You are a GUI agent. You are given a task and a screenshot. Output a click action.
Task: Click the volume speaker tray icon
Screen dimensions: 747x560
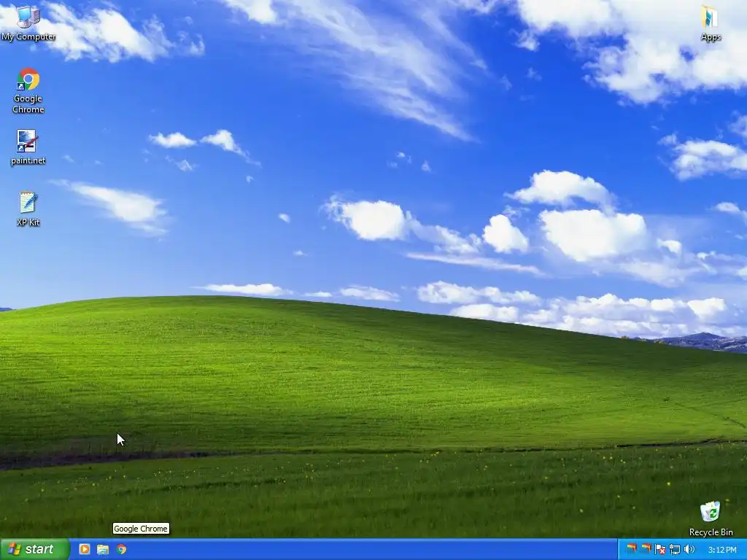point(689,549)
